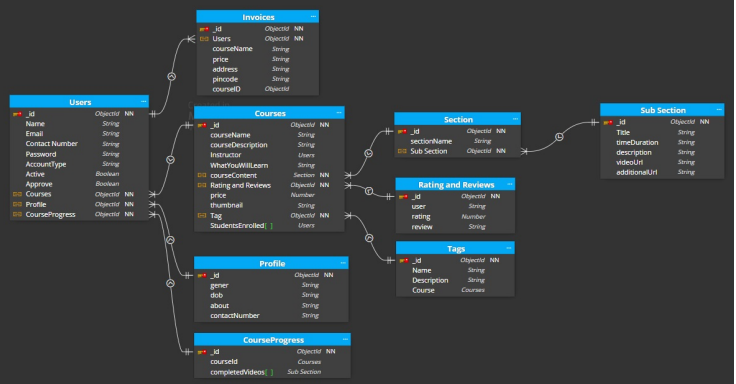Click the Users Profile foreign key icon
Screen dimensions: 736x384
point(17,205)
